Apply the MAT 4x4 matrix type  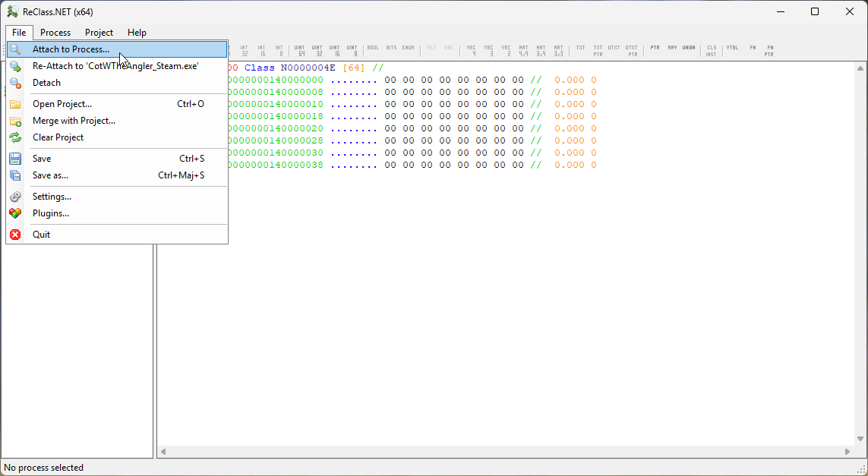point(524,51)
